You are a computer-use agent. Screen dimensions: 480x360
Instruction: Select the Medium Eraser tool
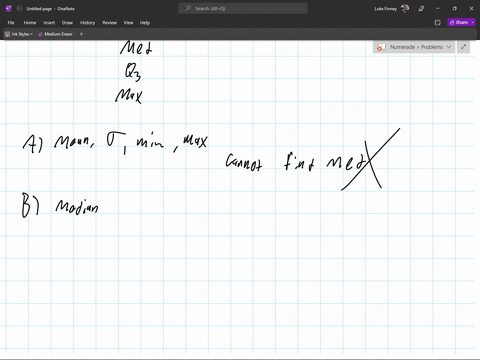(55, 34)
